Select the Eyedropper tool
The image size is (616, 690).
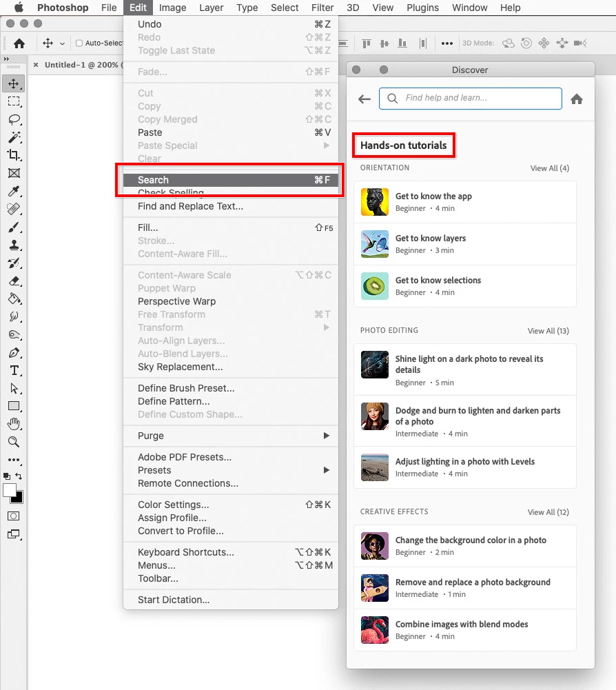pos(14,191)
